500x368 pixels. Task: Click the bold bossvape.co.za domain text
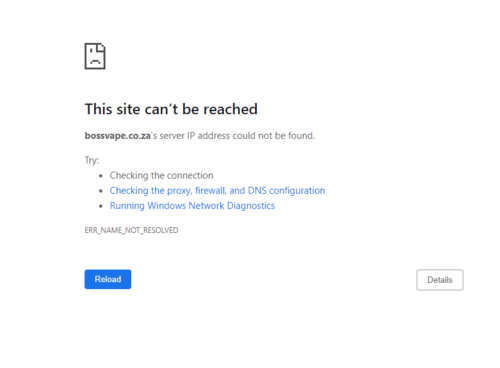click(x=118, y=136)
